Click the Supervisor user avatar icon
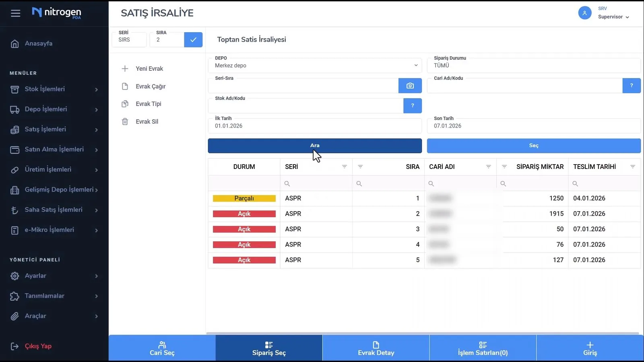 coord(584,13)
